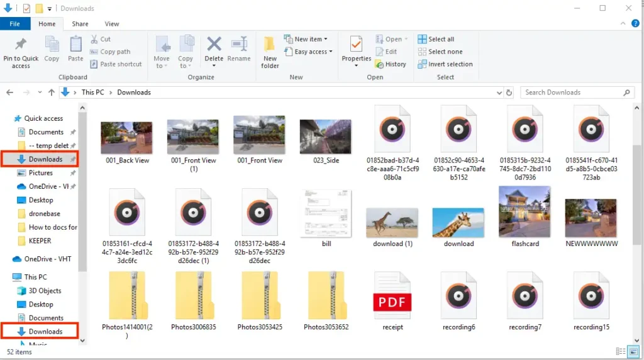Pin the folder to Quick access
644x360 pixels.
tap(21, 52)
